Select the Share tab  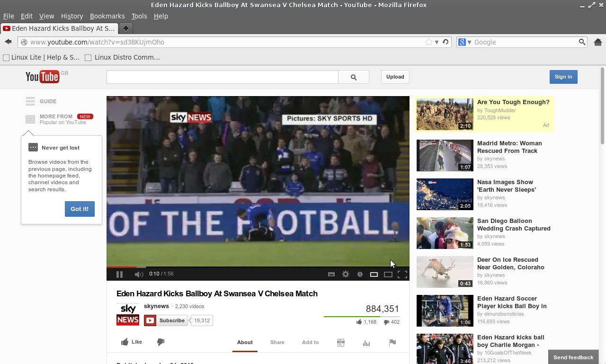277,342
